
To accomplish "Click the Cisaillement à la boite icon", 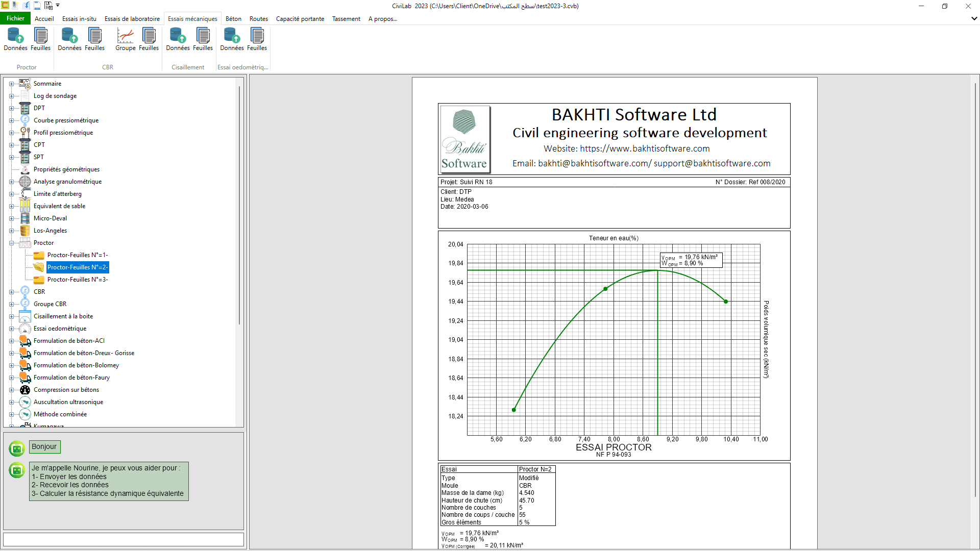I will pos(25,316).
